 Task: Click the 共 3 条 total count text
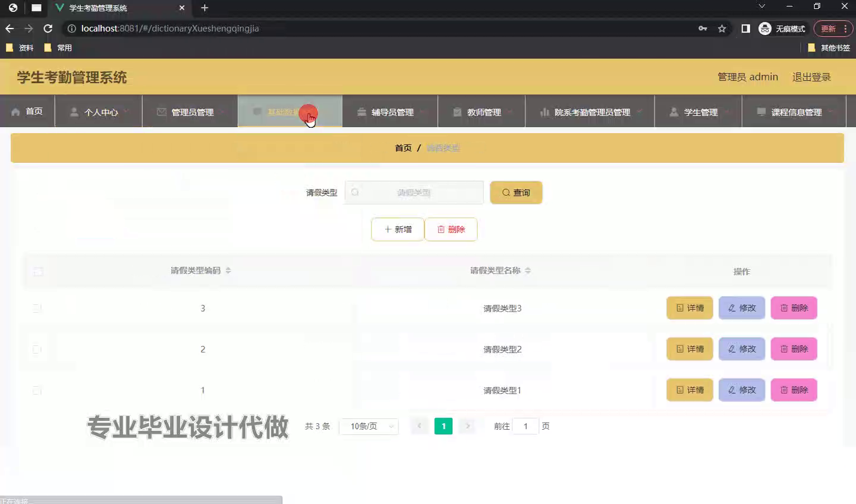pyautogui.click(x=317, y=426)
